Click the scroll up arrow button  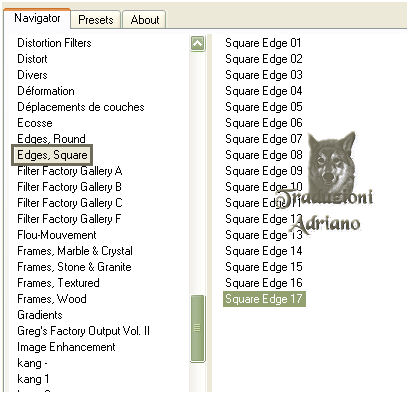point(198,43)
